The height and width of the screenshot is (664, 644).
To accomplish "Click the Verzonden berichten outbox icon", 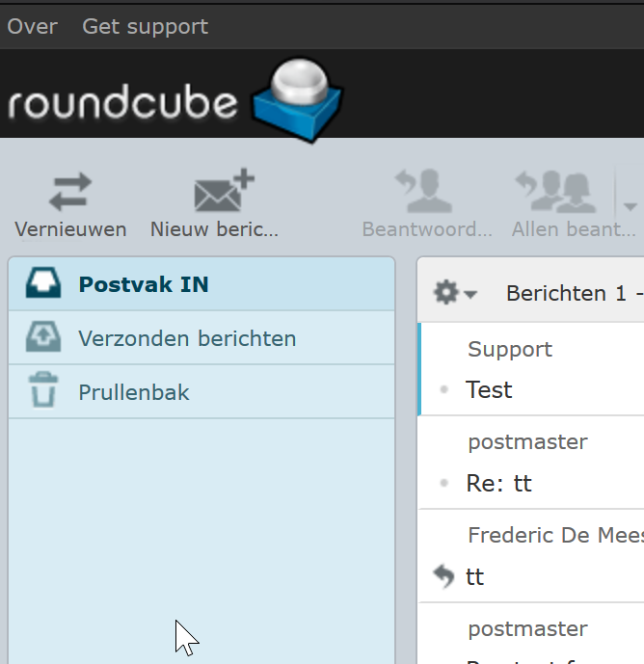I will (x=42, y=338).
